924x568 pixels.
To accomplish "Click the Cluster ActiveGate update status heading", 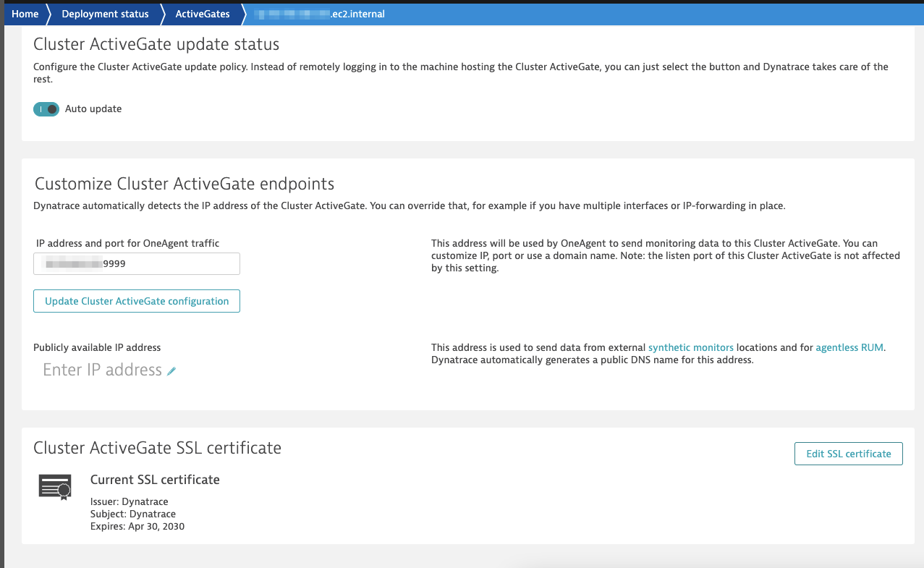I will coord(156,45).
